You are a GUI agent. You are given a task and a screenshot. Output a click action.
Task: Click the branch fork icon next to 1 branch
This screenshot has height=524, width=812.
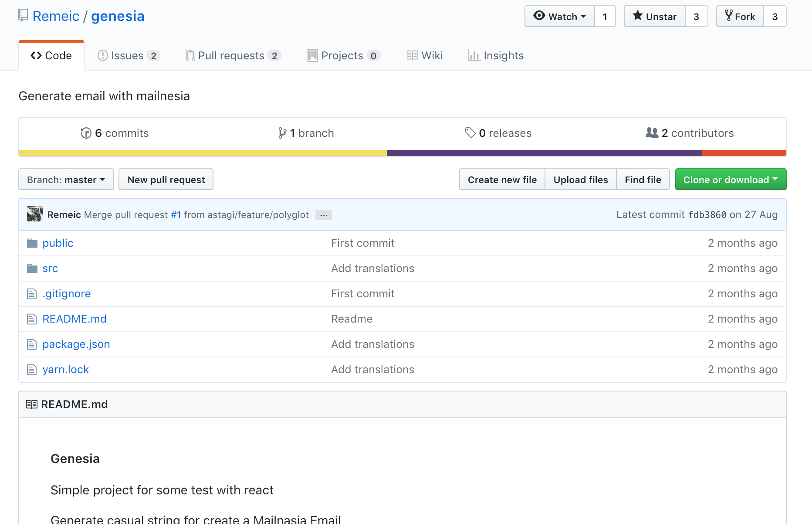pyautogui.click(x=282, y=133)
